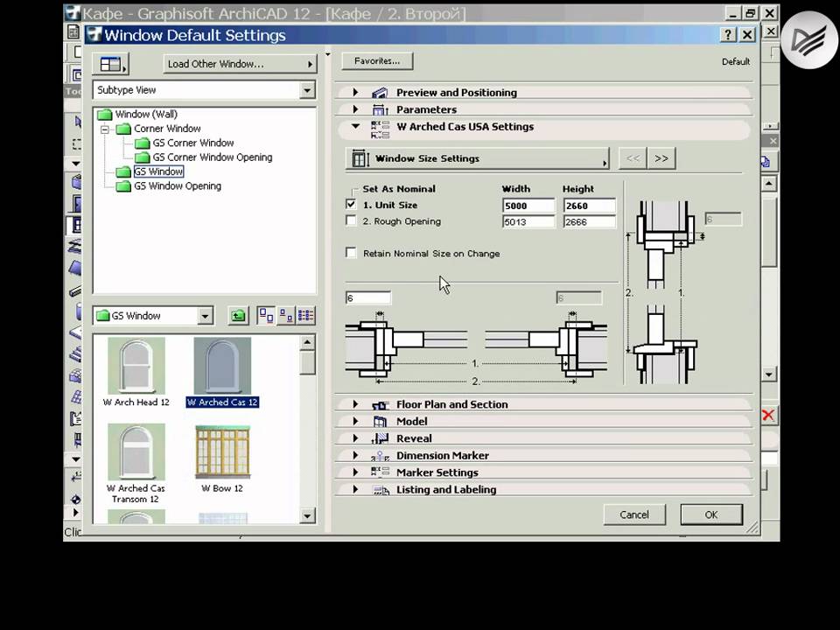Open the Load Other Window menu
The width and height of the screenshot is (840, 630).
pyautogui.click(x=240, y=64)
